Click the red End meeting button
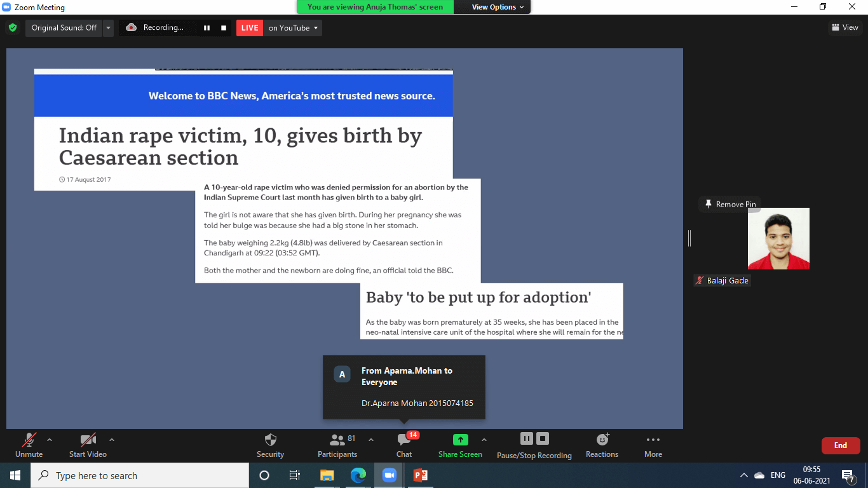Screen dimensions: 868x488 point(840,445)
